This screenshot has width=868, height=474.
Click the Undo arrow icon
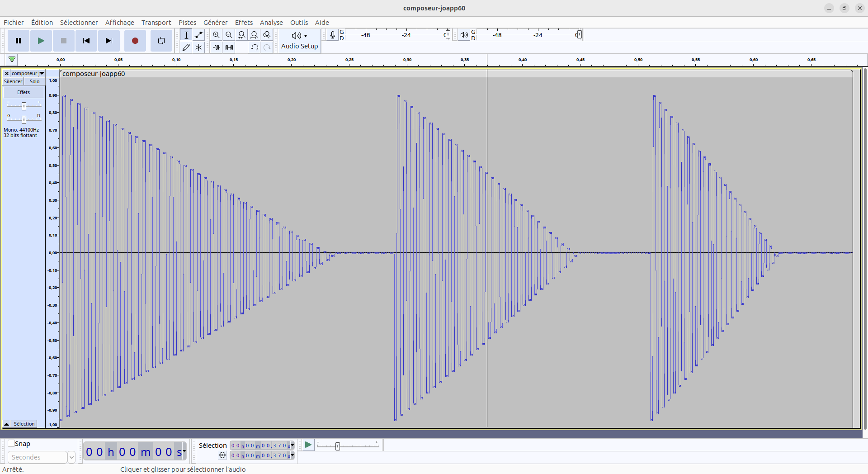point(255,47)
